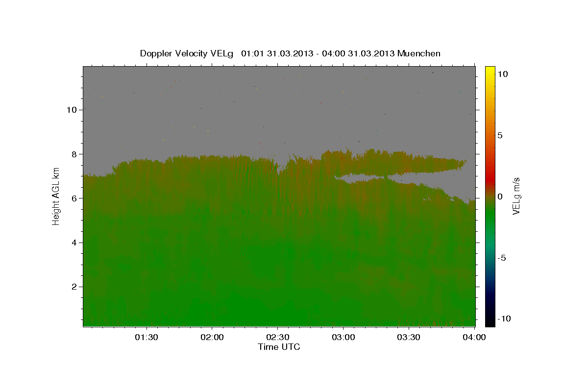Click the height axis label 4
The image size is (588, 392).
tap(75, 243)
